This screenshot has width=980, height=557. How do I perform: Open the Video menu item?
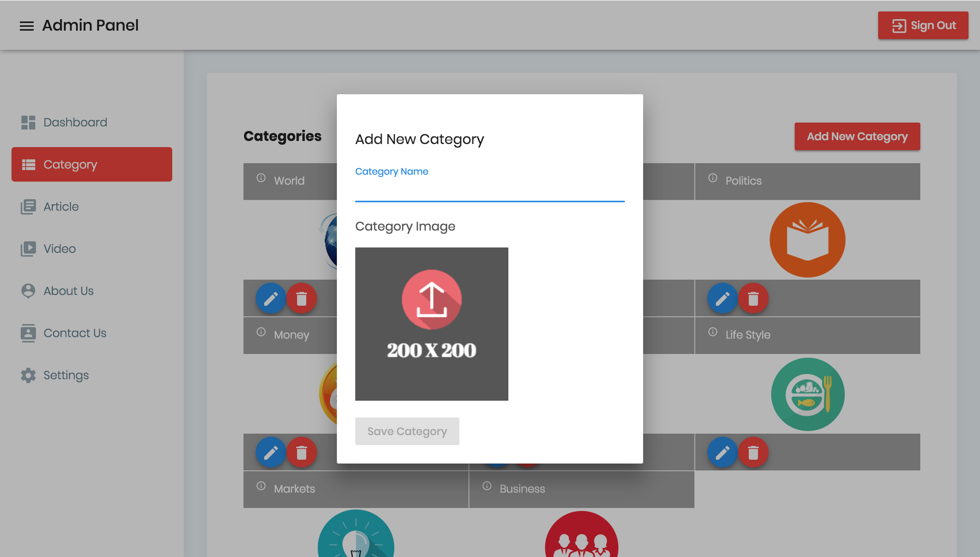click(59, 249)
